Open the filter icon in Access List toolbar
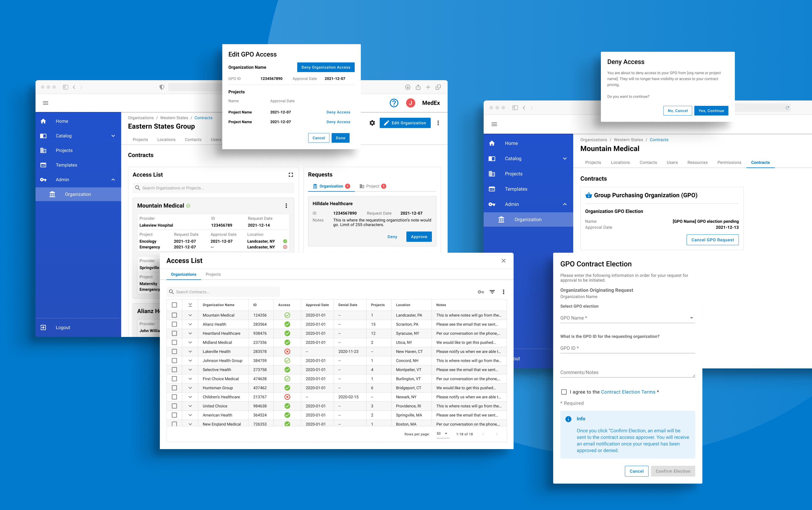812x510 pixels. (492, 292)
